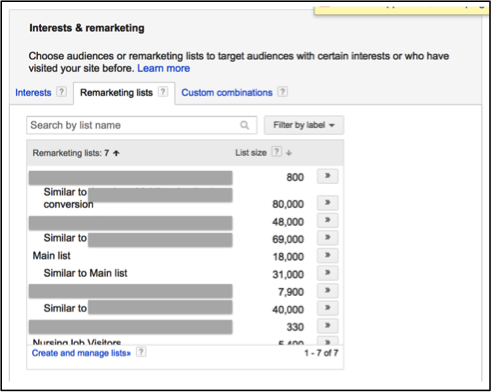Add the 40,000 similar list arrow button
The image size is (491, 392).
click(x=328, y=308)
